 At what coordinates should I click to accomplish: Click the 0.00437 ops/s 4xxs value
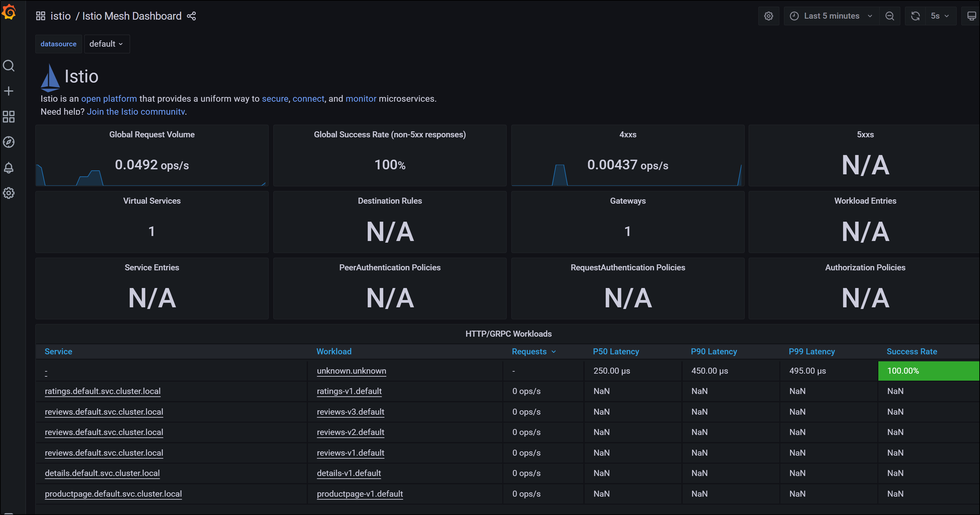[x=628, y=165]
